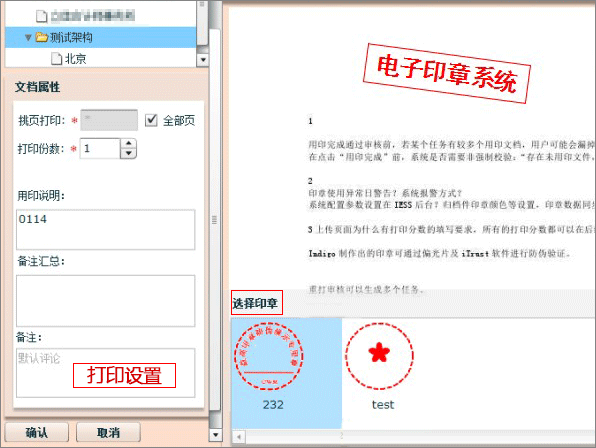Click the 确认 button

36,432
